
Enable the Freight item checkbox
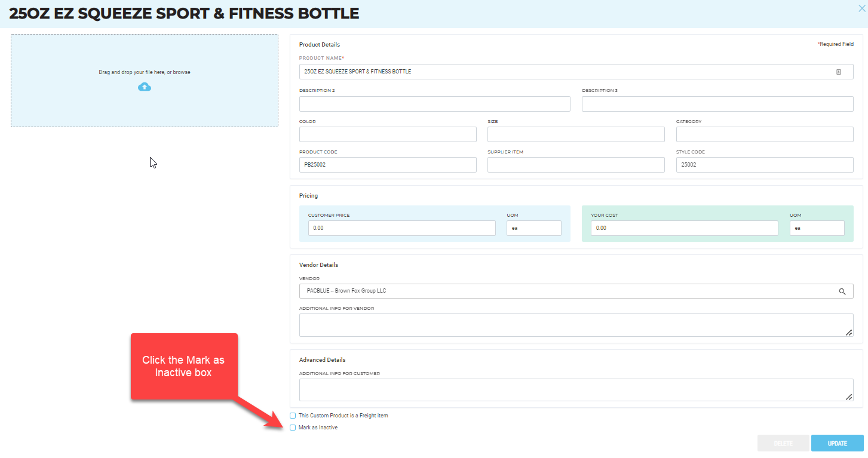[292, 415]
